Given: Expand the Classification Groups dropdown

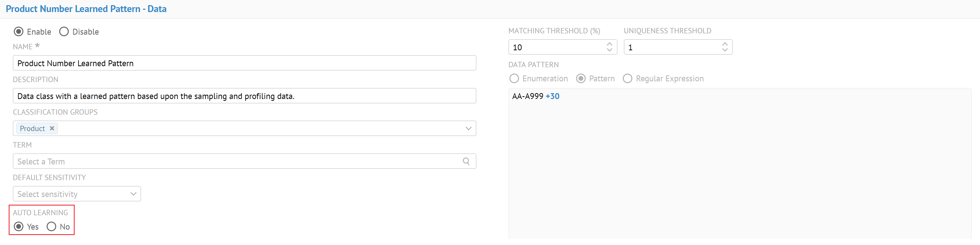Looking at the screenshot, I should point(468,129).
